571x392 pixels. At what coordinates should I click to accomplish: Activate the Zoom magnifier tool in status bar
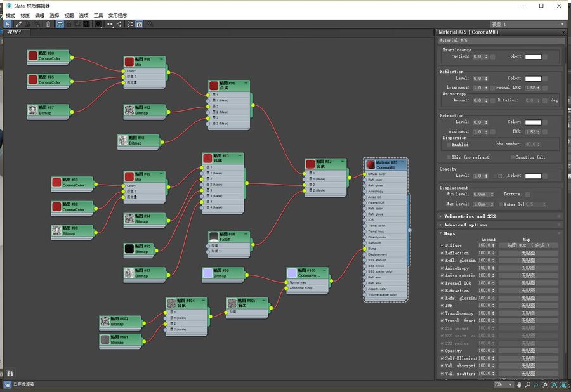coord(528,384)
